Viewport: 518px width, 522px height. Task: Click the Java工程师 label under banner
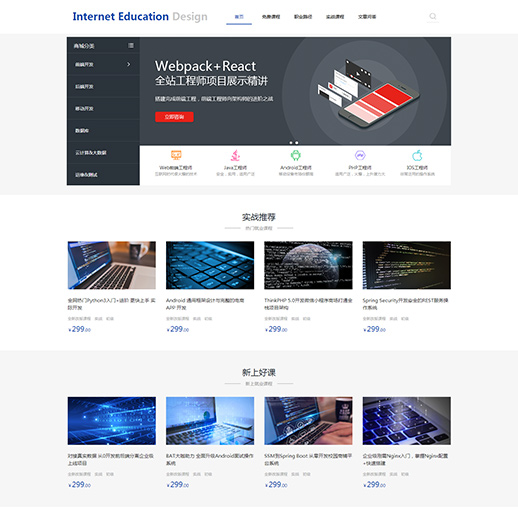click(236, 168)
